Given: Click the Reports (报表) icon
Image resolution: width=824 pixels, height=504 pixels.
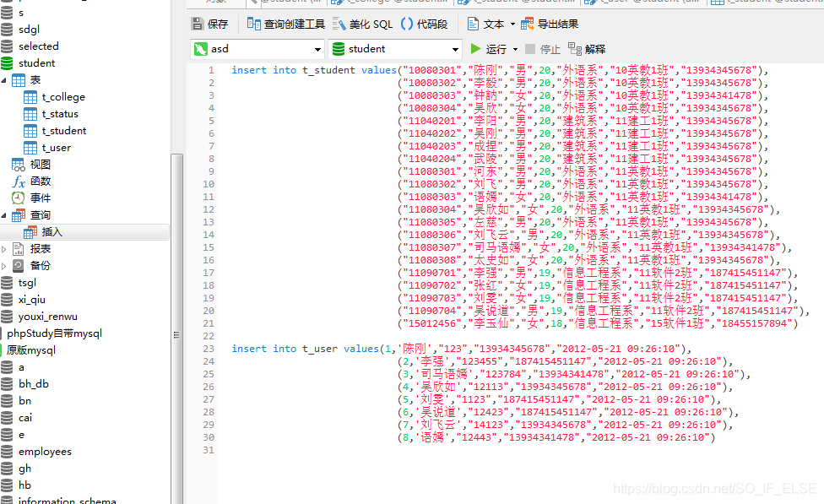Looking at the screenshot, I should 19,249.
